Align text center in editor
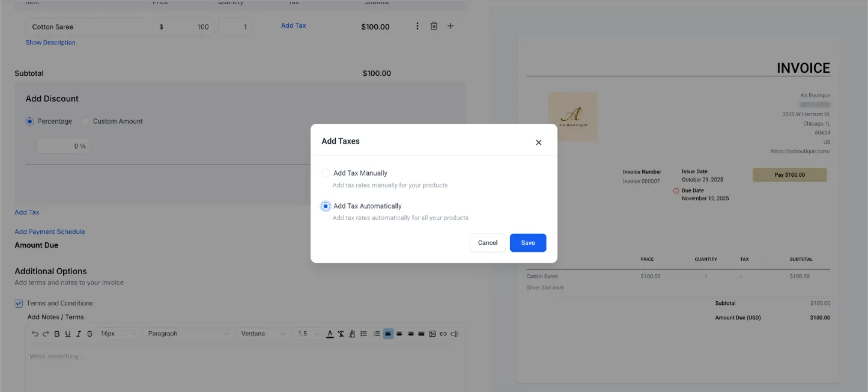 pyautogui.click(x=399, y=334)
